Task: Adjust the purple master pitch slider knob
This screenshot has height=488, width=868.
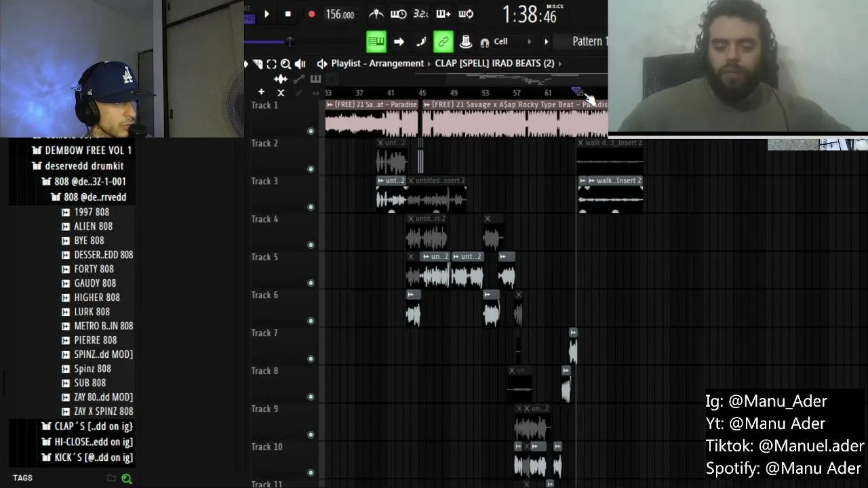Action: [x=290, y=42]
